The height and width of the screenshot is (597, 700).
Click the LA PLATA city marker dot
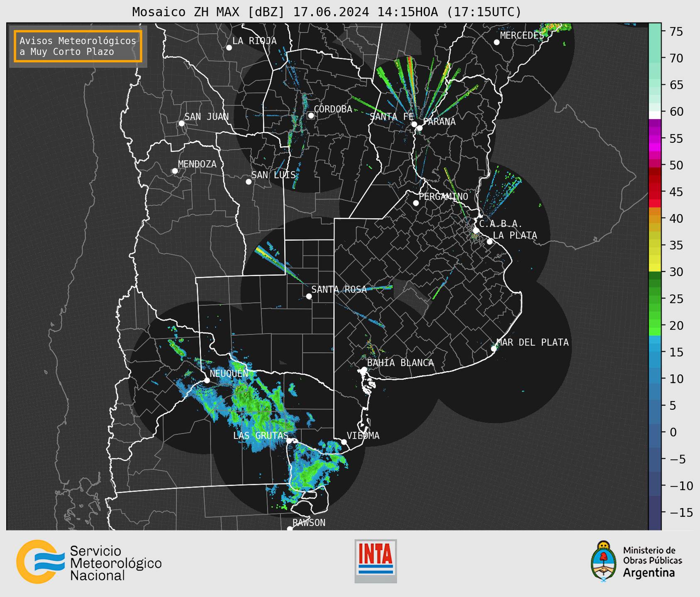(490, 242)
